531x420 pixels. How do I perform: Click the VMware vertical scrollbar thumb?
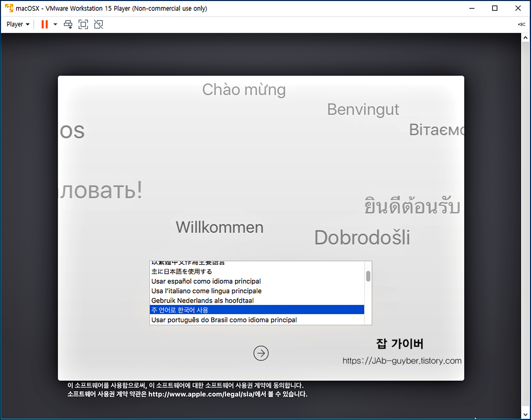tap(525, 224)
